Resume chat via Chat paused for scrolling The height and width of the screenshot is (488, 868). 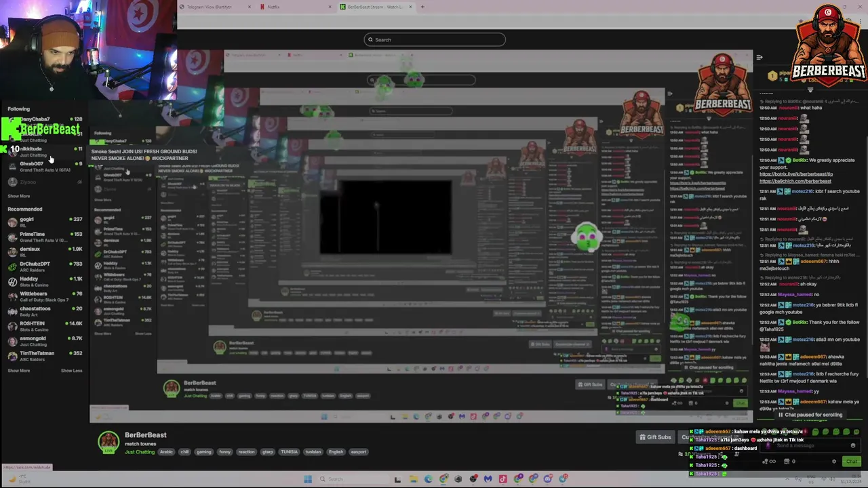[810, 415]
